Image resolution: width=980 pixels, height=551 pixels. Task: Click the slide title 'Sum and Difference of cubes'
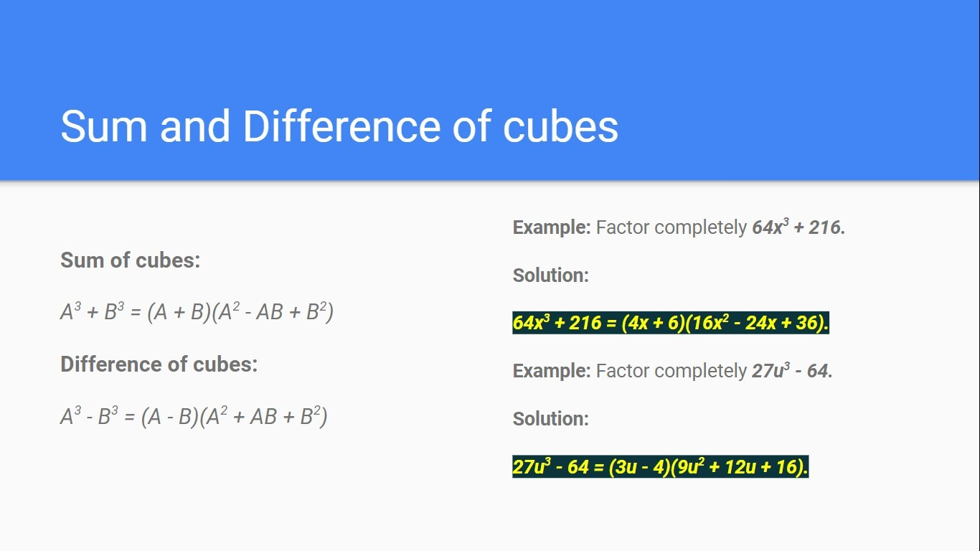[x=339, y=126]
